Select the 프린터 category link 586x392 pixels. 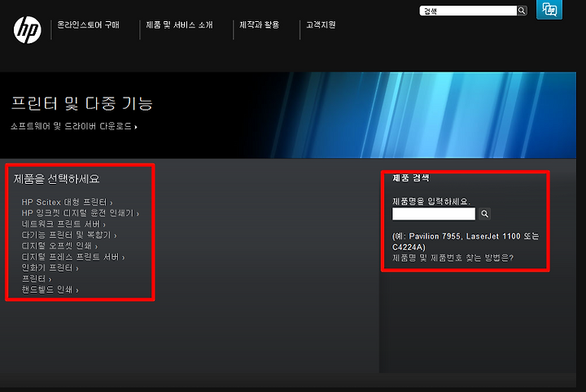(x=37, y=279)
